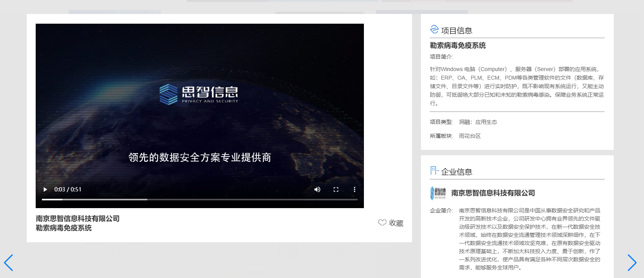Enter fullscreen mode for the video
The image size is (644, 278).
336,189
